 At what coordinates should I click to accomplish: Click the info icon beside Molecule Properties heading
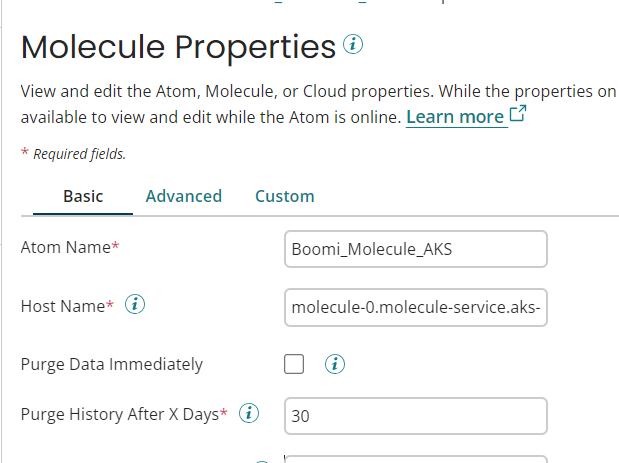(x=352, y=44)
